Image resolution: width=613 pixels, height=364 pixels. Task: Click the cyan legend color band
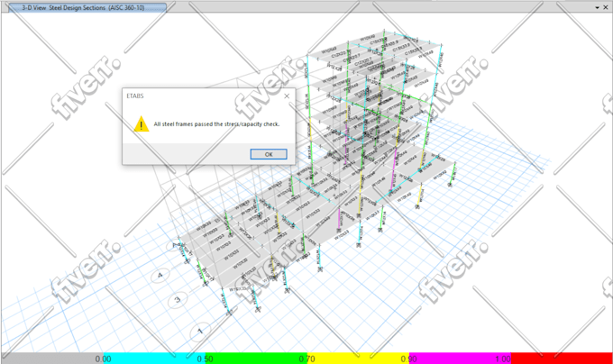coord(154,358)
